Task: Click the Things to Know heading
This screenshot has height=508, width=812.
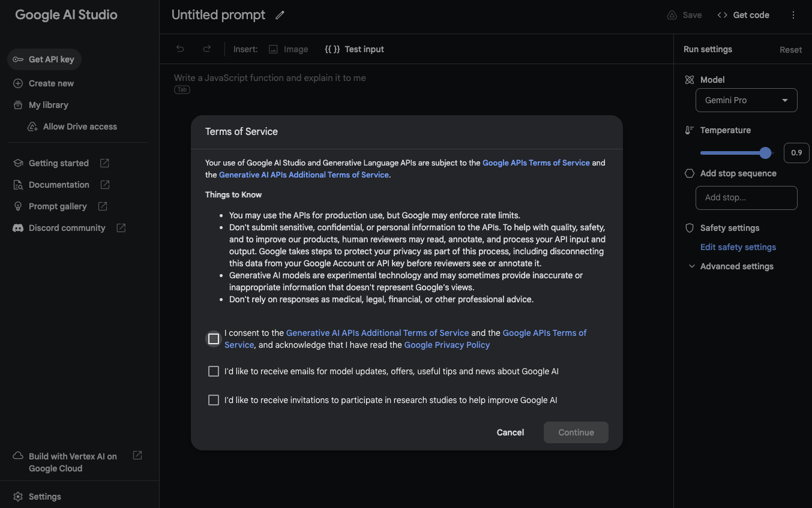Action: [x=233, y=195]
